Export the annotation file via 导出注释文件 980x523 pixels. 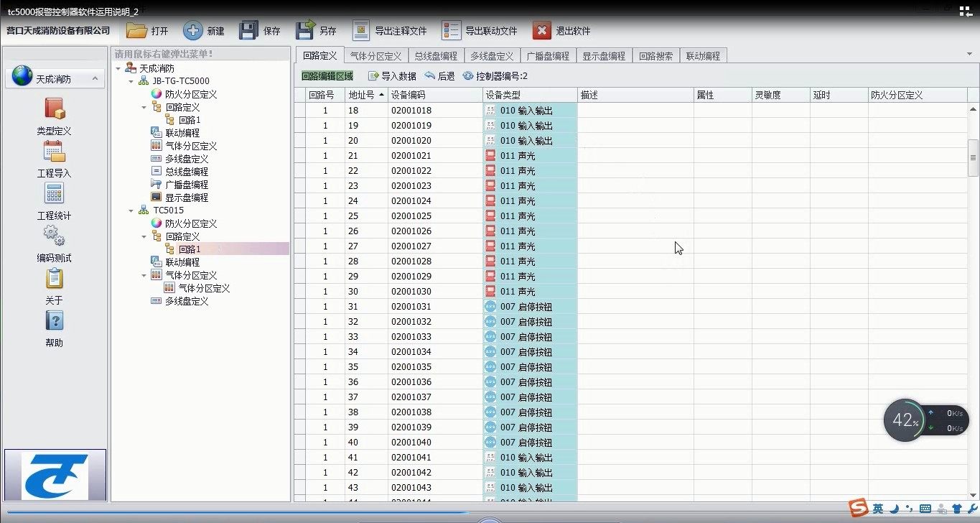click(389, 31)
